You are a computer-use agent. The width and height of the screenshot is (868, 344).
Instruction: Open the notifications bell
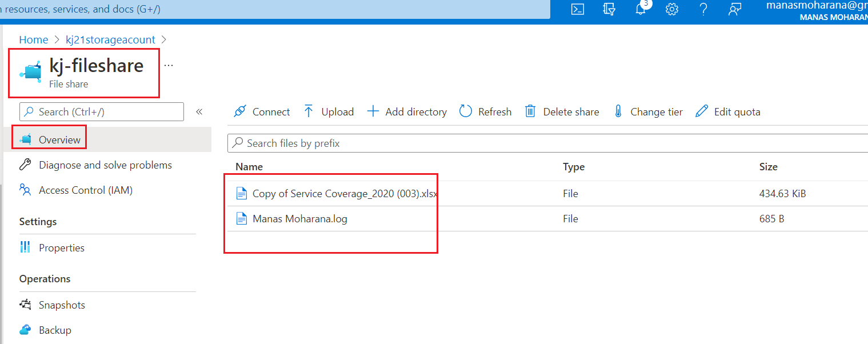click(641, 9)
